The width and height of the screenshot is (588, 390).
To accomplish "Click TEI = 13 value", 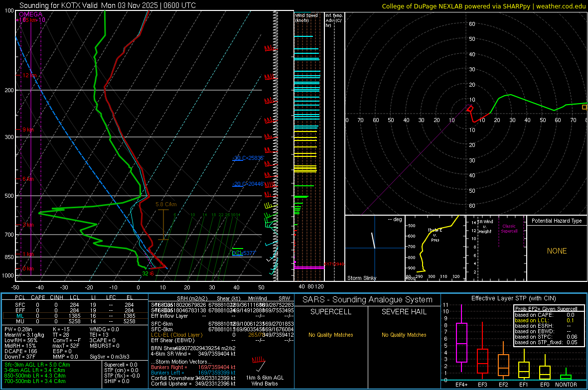I will click(99, 335).
